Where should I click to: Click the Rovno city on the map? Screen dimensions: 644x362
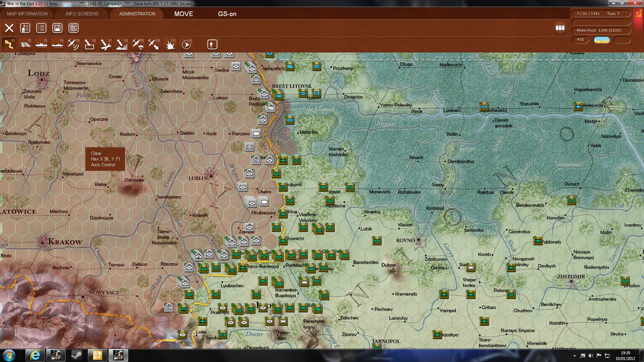pyautogui.click(x=418, y=240)
